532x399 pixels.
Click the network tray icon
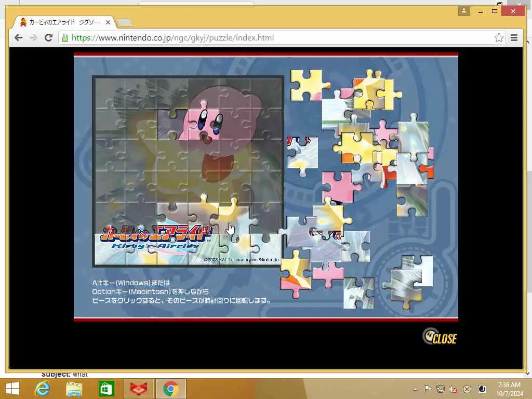coord(441,389)
